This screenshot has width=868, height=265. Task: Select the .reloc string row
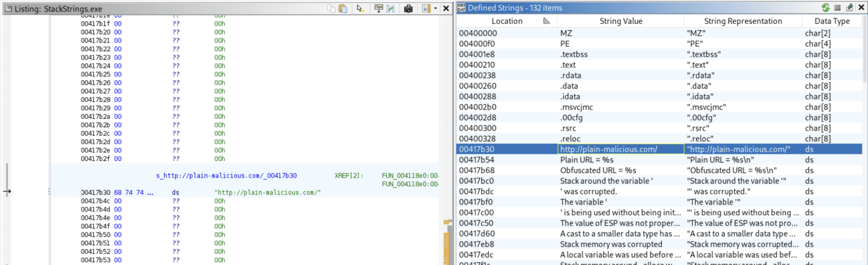[x=660, y=139]
